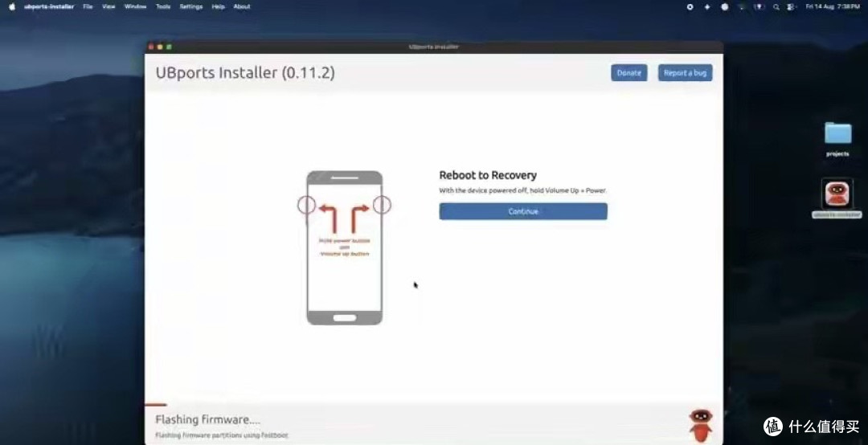Click the star-shaped menu bar status icon
The width and height of the screenshot is (868, 445).
pos(707,7)
